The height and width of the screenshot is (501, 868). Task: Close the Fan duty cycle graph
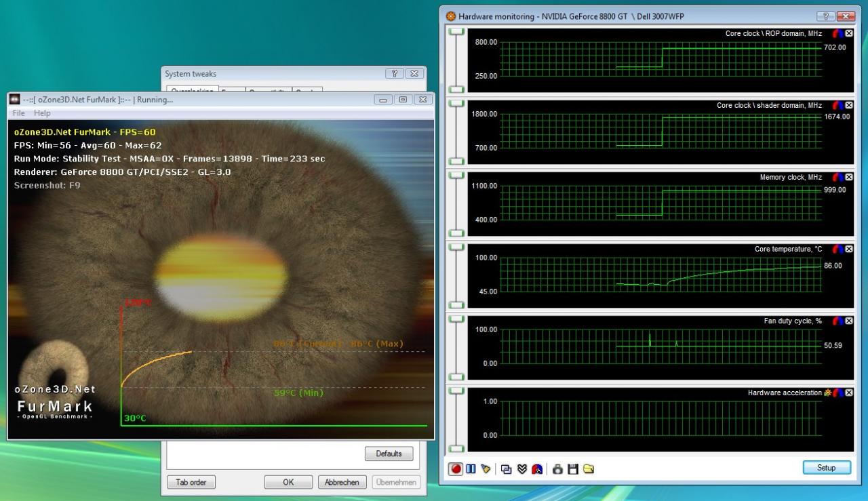848,321
